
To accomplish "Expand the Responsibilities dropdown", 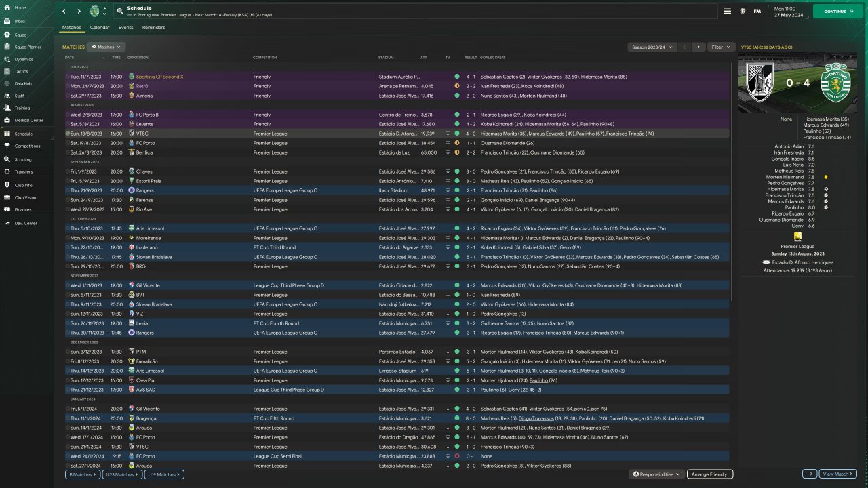I will pyautogui.click(x=656, y=474).
